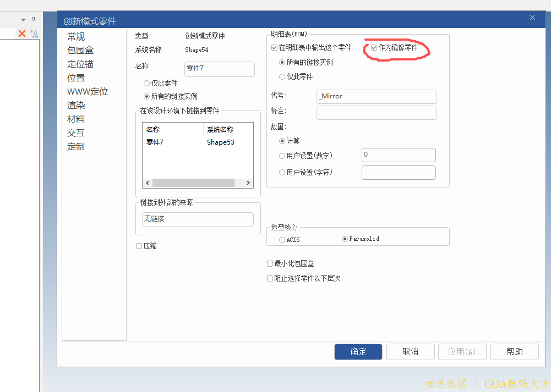Select the 位置 category
This screenshot has width=551, height=392.
75,78
